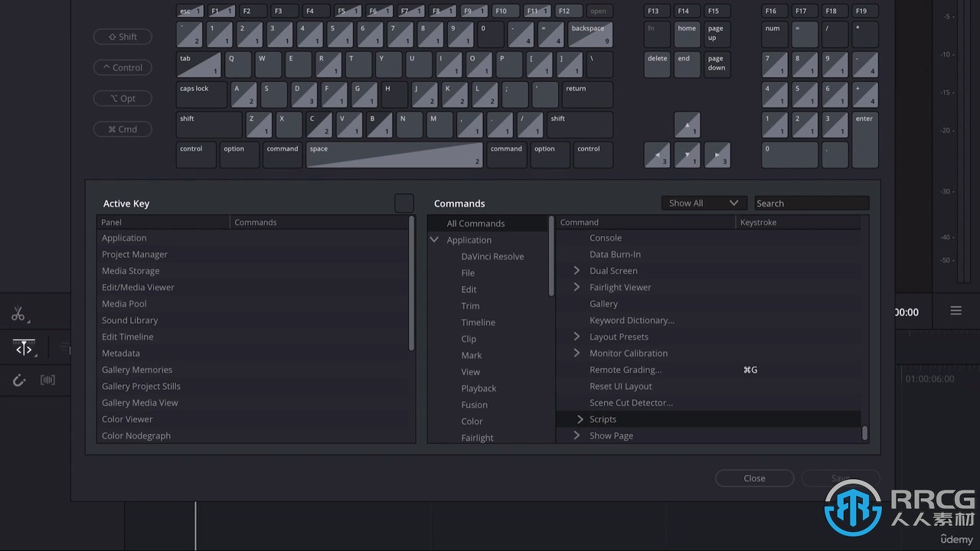Click the category list scrollbar

point(551,256)
